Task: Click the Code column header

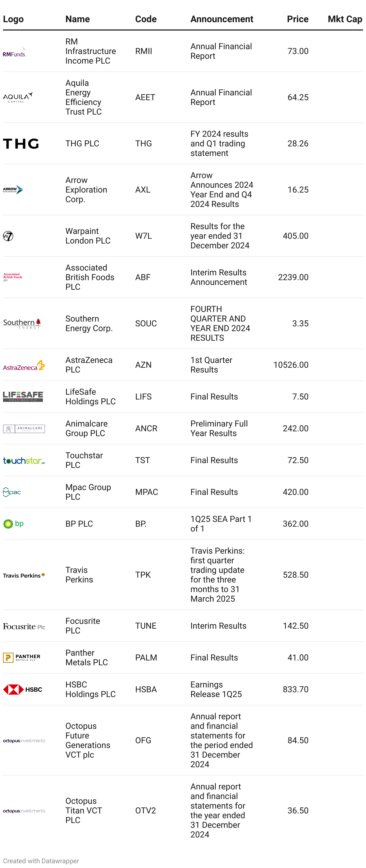Action: click(145, 19)
